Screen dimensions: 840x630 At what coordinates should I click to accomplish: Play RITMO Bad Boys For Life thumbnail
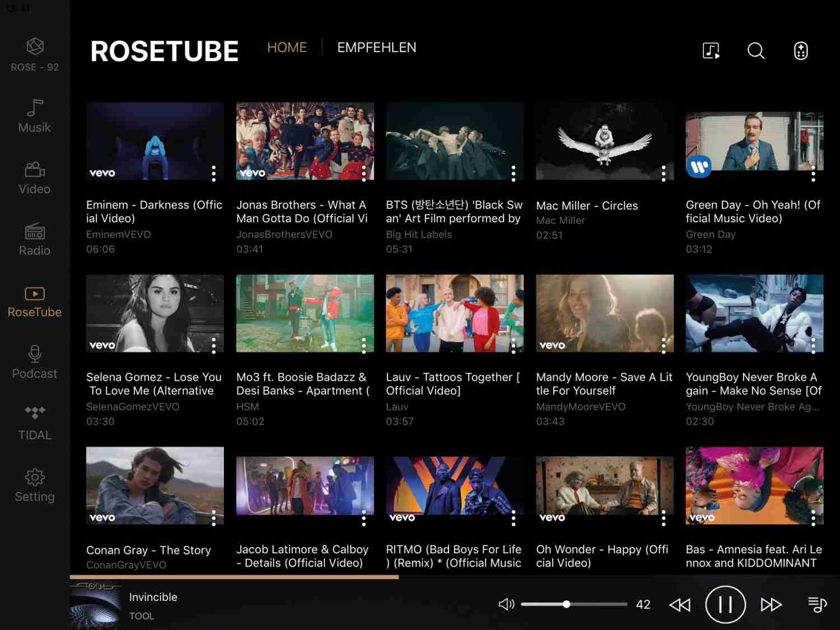click(x=455, y=486)
